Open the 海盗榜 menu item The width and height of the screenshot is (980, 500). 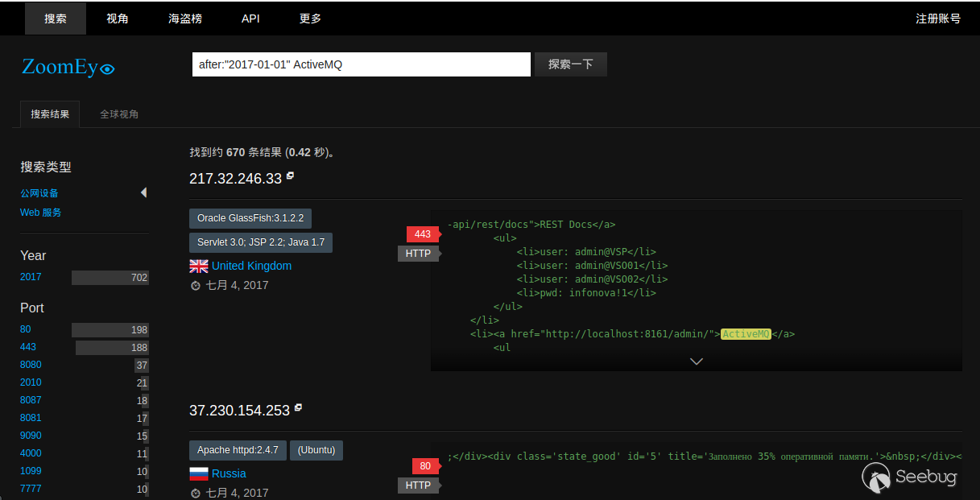185,19
